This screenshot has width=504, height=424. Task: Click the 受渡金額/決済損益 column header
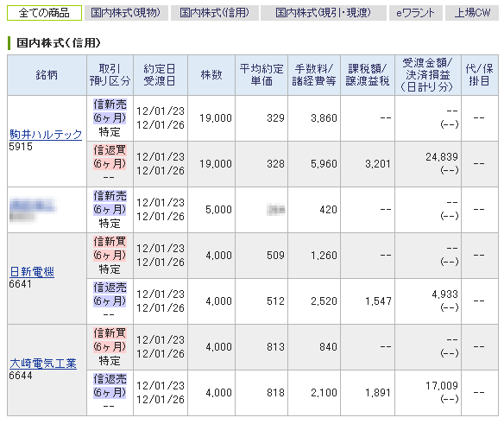[428, 75]
